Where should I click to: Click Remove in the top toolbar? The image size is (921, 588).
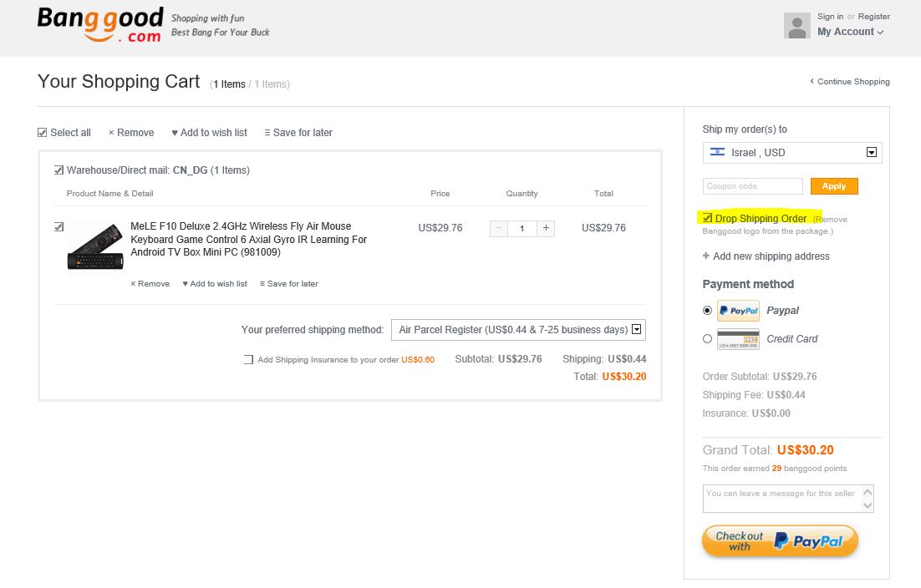[x=131, y=133]
